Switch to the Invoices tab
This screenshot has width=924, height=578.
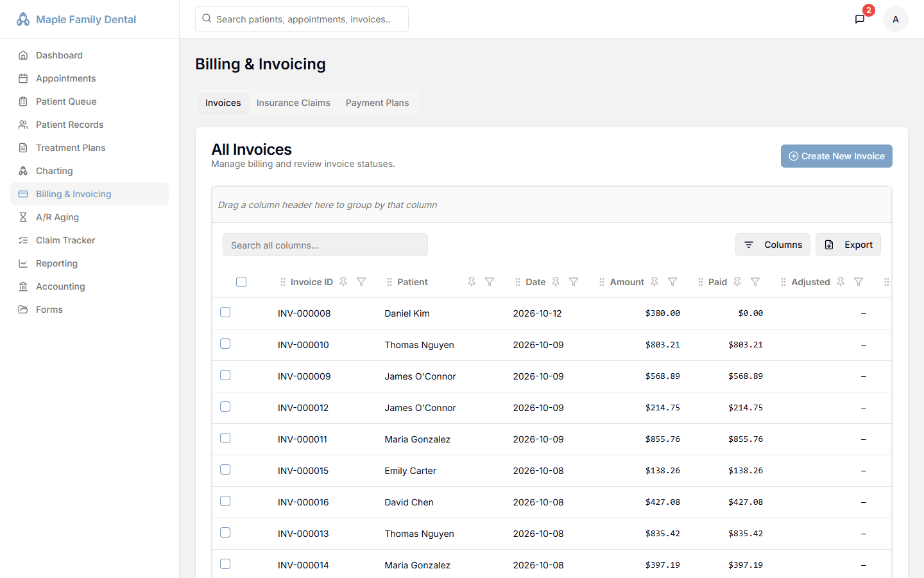pyautogui.click(x=223, y=103)
